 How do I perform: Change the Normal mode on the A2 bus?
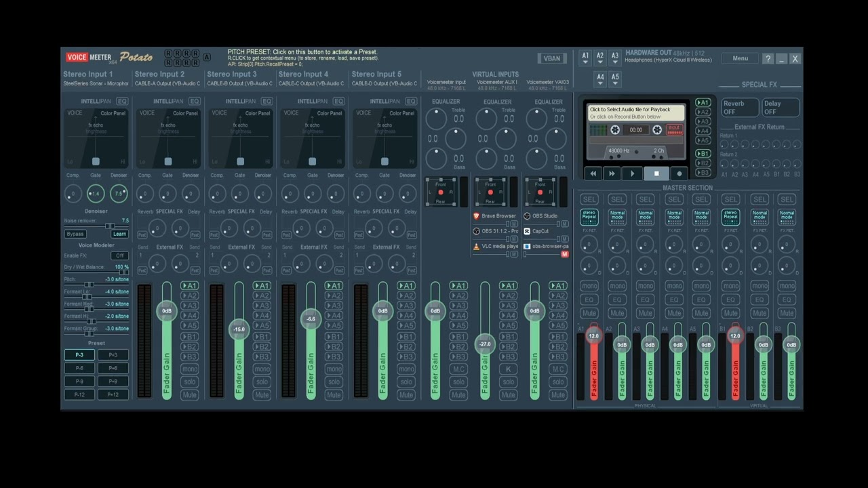tap(617, 218)
